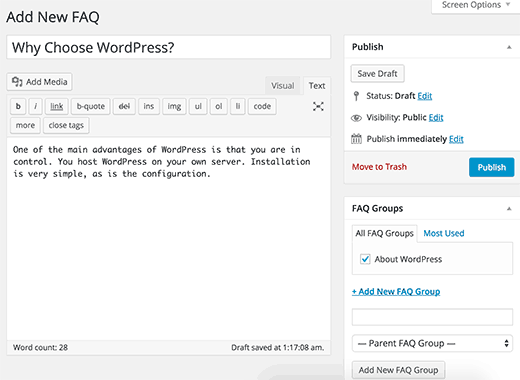Click the blue Publish button
This screenshot has height=380, width=520.
(492, 167)
